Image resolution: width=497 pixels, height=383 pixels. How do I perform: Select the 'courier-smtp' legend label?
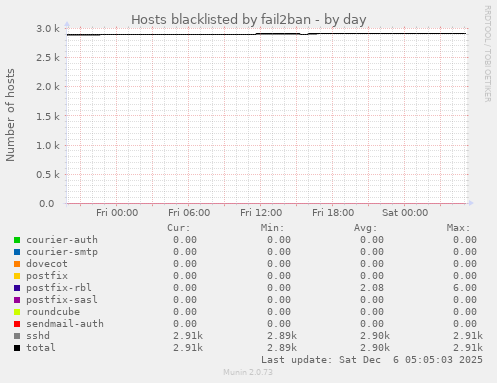(62, 252)
